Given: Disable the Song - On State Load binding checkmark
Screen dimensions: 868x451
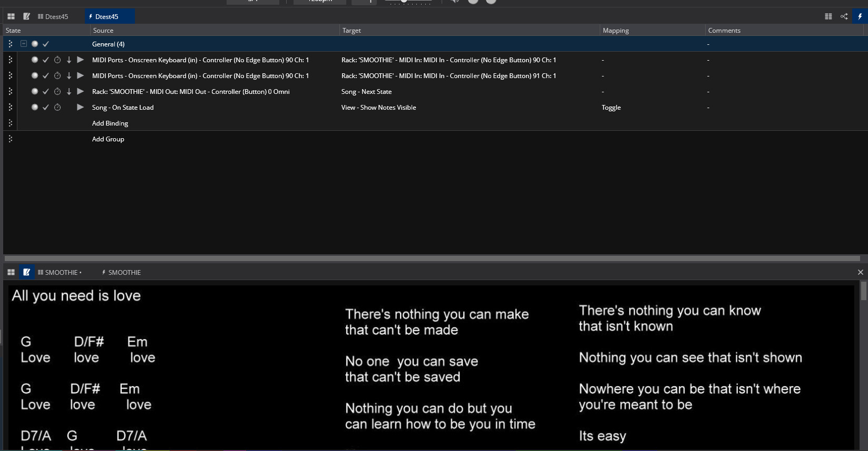Looking at the screenshot, I should click(x=46, y=107).
